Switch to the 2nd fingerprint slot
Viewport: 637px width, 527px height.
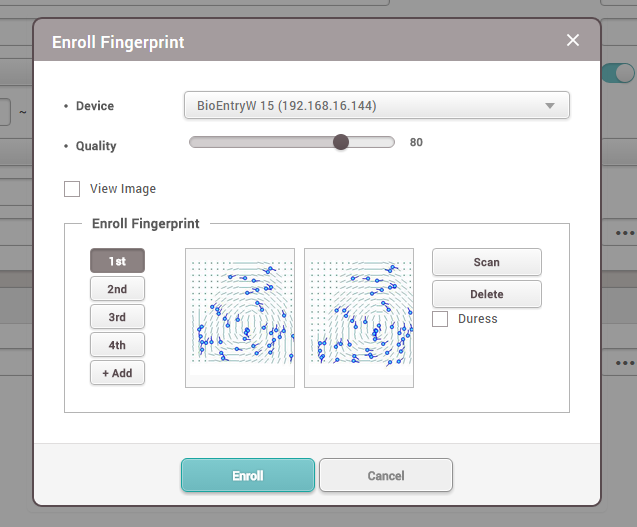tap(117, 289)
